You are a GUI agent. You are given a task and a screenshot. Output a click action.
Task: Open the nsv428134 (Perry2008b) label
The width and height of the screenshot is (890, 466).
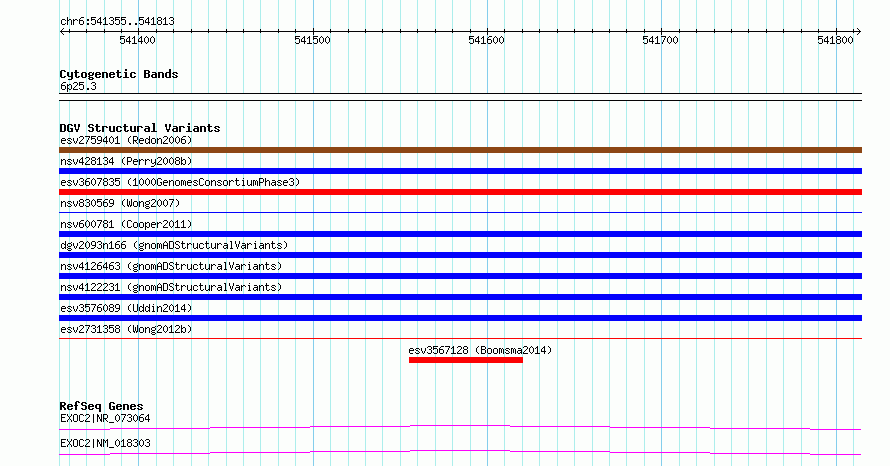[x=126, y=161]
